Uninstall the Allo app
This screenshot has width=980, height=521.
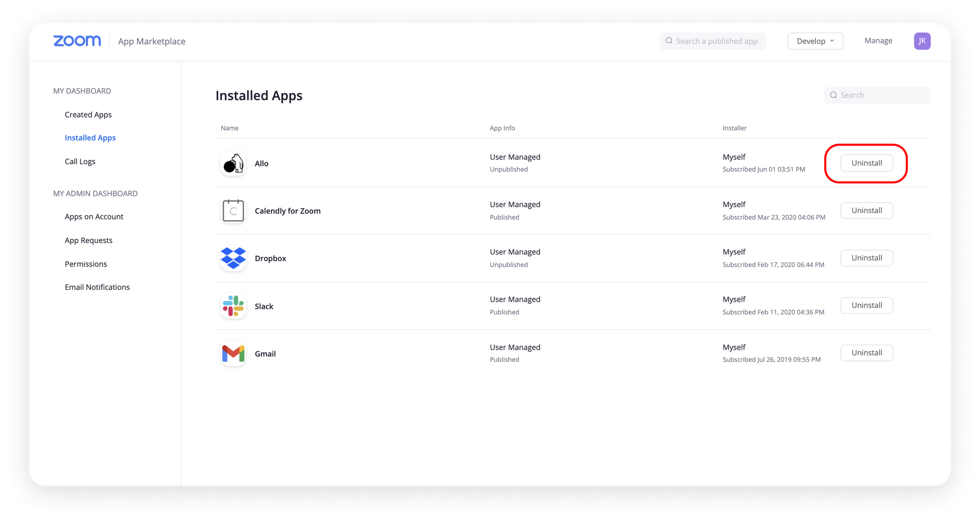pos(866,163)
